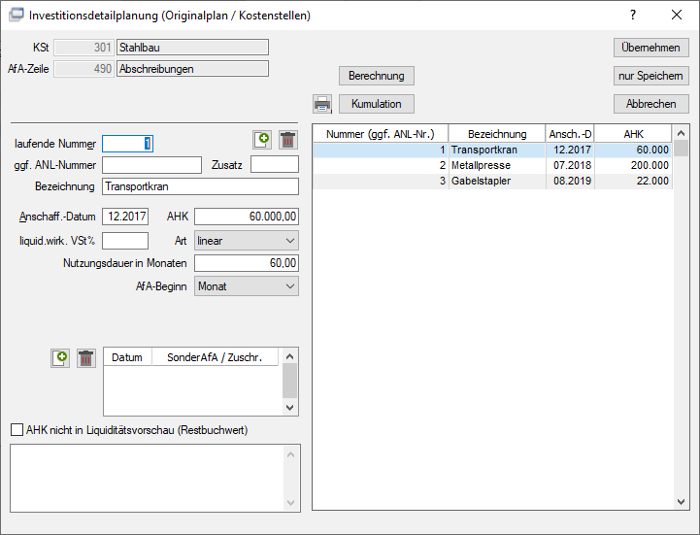
Task: Click the Abbrechen button
Action: coord(651,104)
